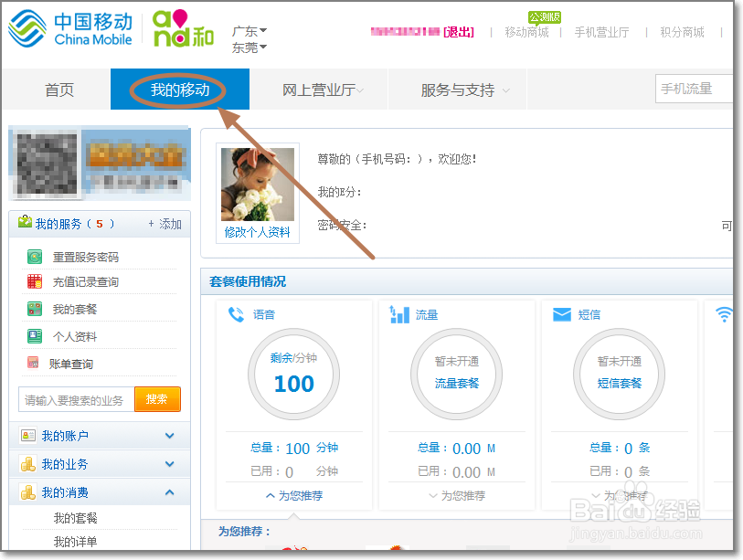Click the 搜索 search button
Image resolution: width=743 pixels, height=560 pixels.
(x=157, y=399)
